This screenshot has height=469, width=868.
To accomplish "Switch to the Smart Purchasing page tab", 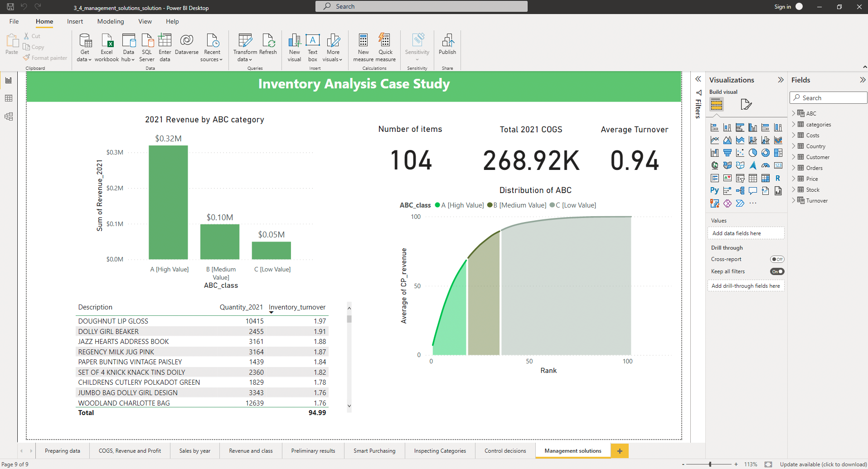I will [374, 451].
